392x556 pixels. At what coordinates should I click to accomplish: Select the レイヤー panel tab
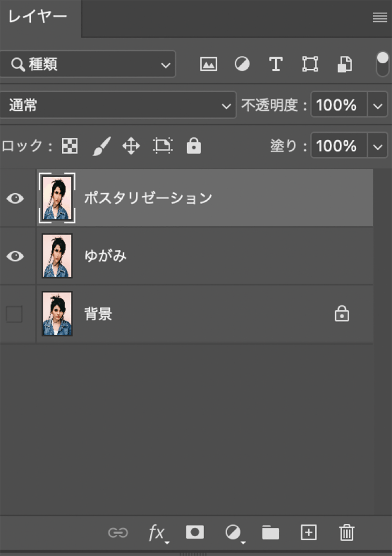click(38, 17)
